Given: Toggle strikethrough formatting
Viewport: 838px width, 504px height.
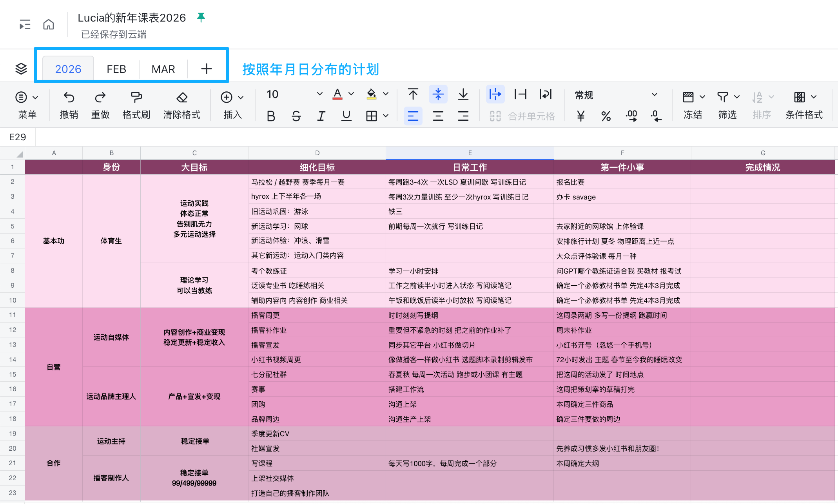Looking at the screenshot, I should 296,116.
